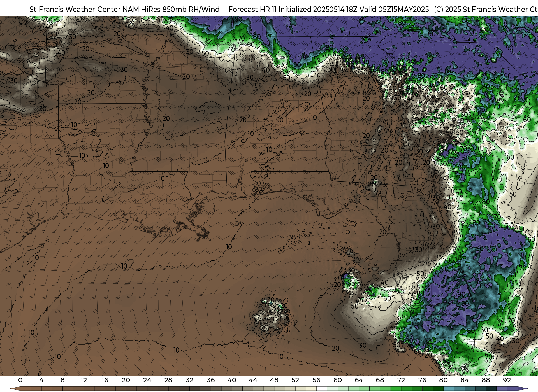
Task: Click the purple right arrow end of colorbar
Action: point(523,389)
